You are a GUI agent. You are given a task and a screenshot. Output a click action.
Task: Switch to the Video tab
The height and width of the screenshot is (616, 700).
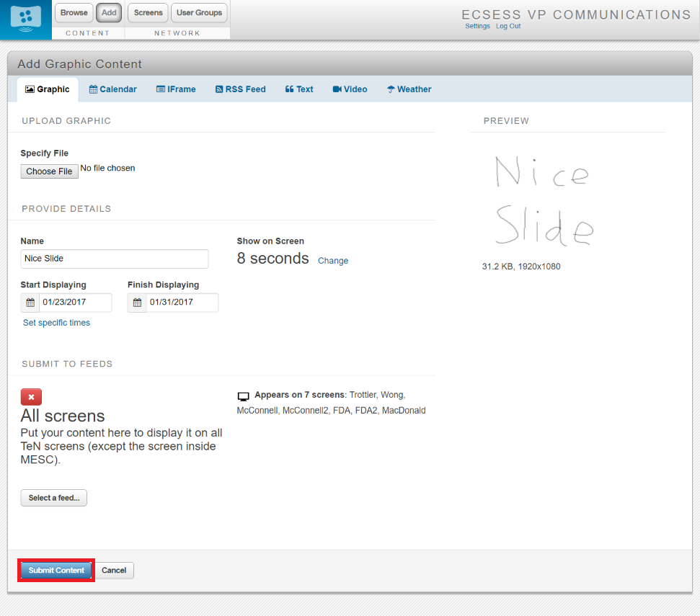pos(350,89)
